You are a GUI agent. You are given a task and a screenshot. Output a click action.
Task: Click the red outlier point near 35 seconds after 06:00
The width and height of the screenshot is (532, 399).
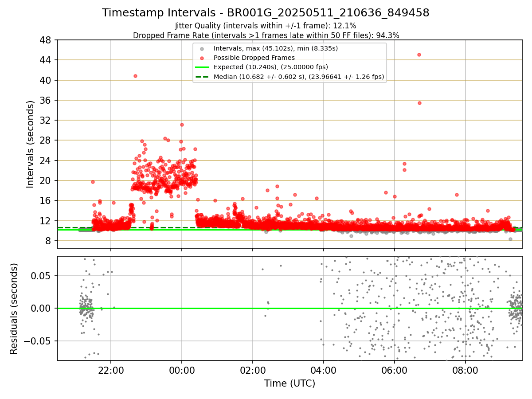(x=419, y=103)
